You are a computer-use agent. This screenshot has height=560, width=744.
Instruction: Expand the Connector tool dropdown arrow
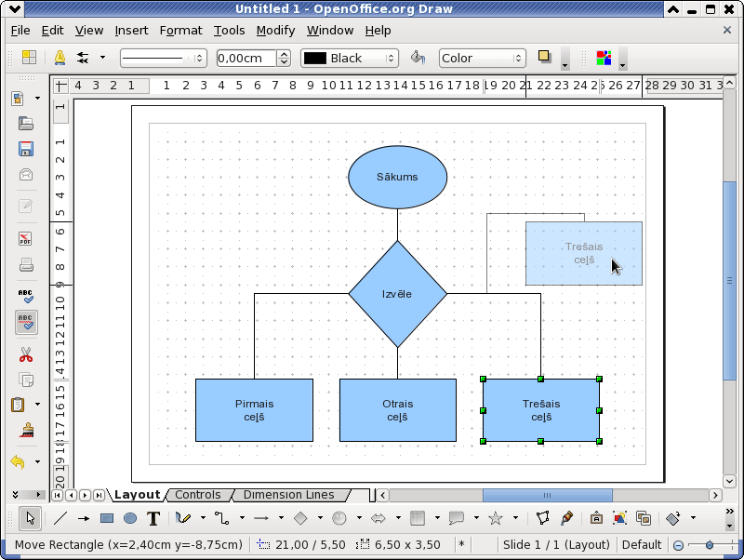[x=242, y=518]
